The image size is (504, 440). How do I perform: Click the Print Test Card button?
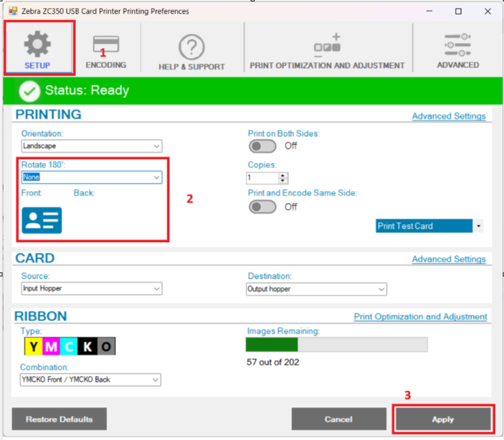pos(424,226)
